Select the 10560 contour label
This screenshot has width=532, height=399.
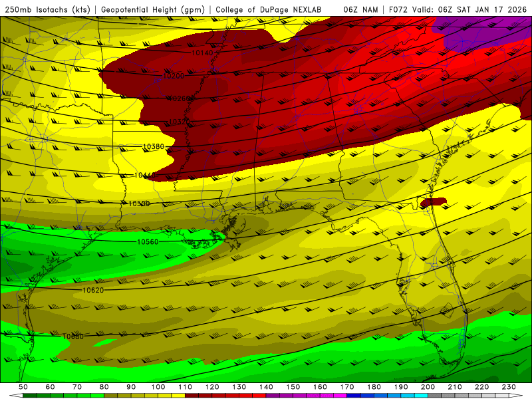point(148,242)
